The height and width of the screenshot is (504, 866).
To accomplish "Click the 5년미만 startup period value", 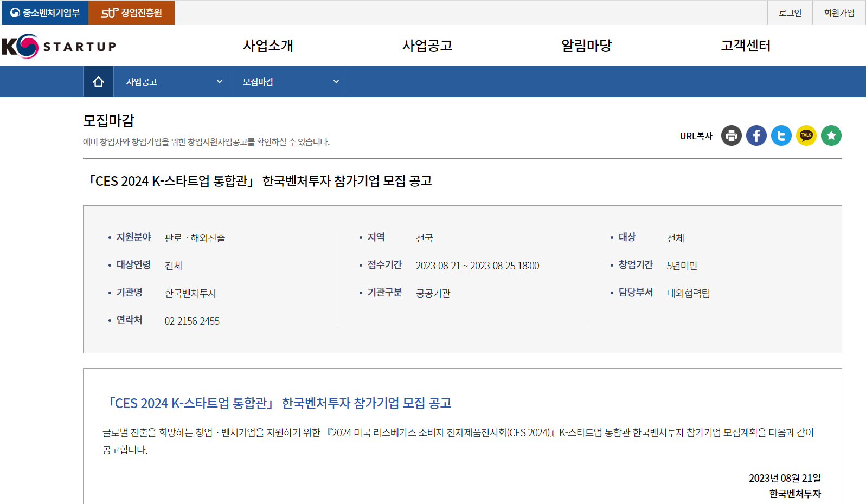I will [682, 266].
